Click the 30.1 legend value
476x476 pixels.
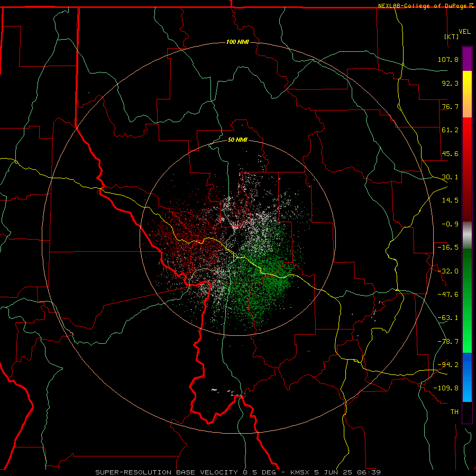click(x=450, y=177)
